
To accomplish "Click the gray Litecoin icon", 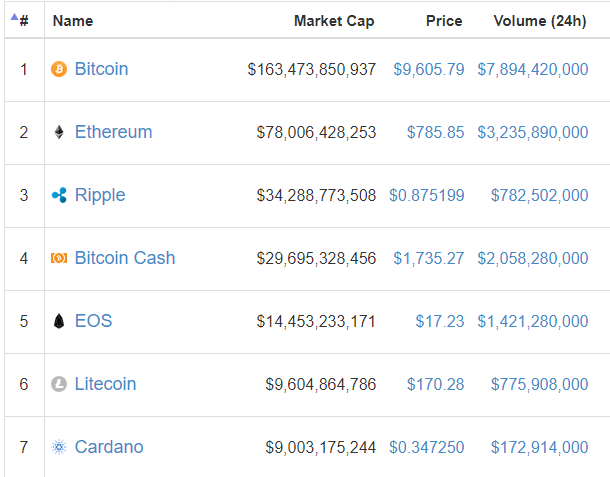I will point(59,384).
